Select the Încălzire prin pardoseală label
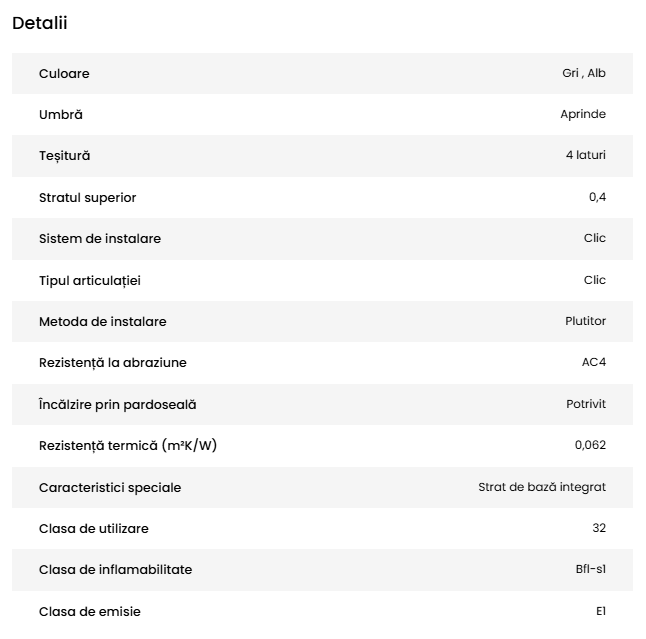The image size is (646, 639). coord(117,404)
